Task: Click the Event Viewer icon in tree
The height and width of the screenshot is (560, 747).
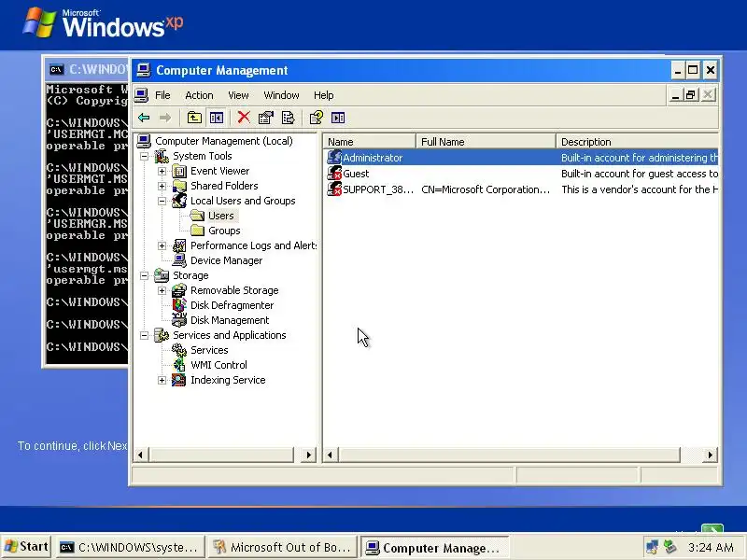Action: click(179, 171)
